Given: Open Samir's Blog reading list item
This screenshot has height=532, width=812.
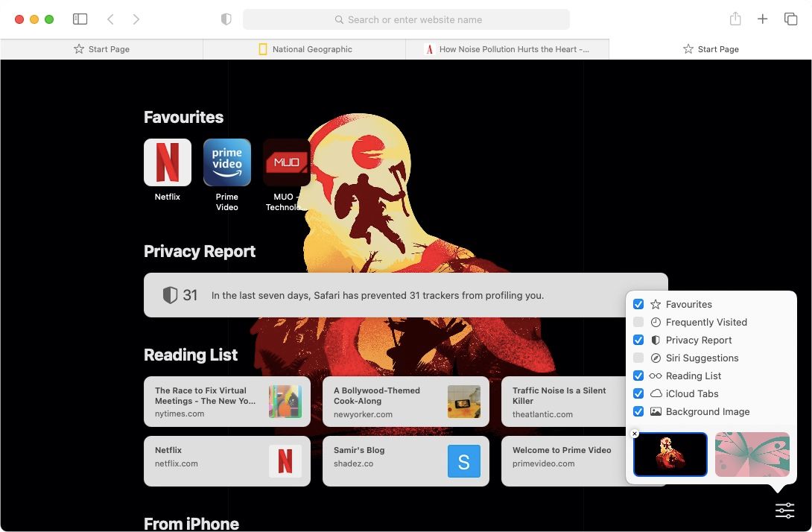Looking at the screenshot, I should [x=405, y=461].
